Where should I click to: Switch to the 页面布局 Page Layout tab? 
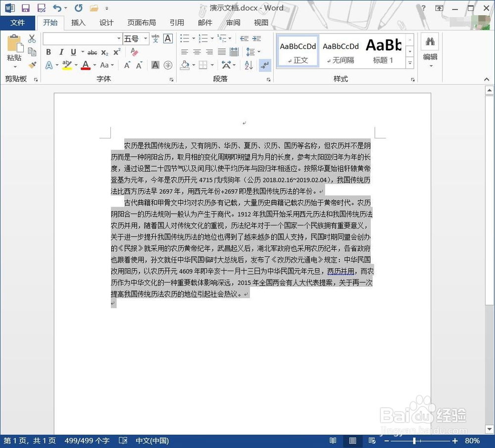click(142, 22)
